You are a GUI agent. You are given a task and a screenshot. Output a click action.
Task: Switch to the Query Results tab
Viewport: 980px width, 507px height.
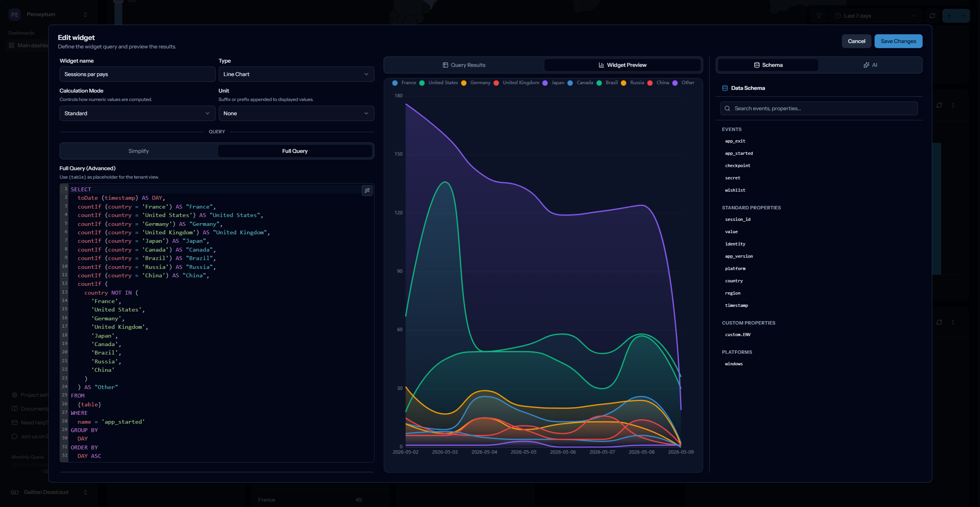coord(464,65)
